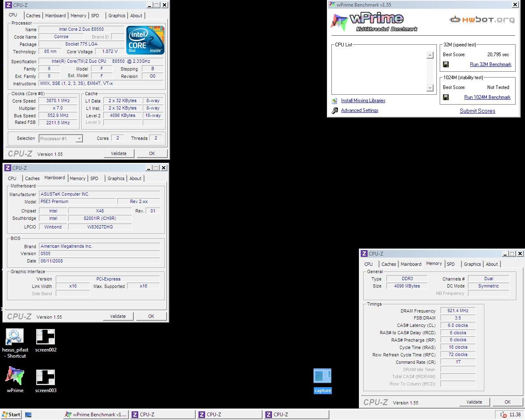Switch to Graphics tab in the CPU window
The width and height of the screenshot is (525, 420).
click(117, 16)
